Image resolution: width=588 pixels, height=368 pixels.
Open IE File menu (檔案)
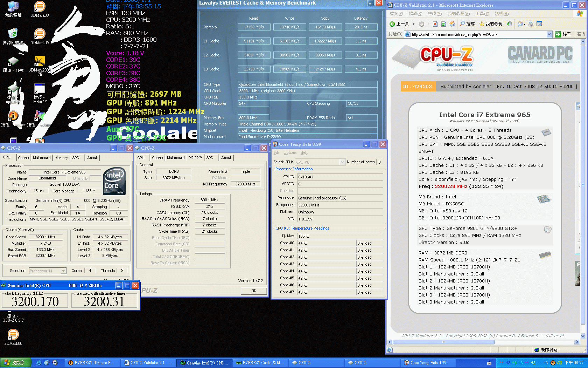[396, 14]
